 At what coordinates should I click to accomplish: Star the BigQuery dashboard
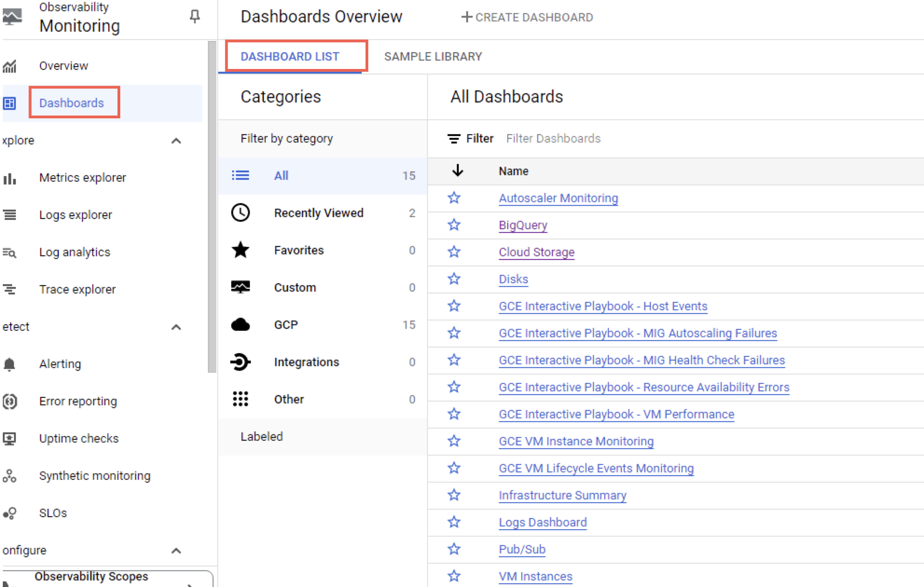point(454,225)
